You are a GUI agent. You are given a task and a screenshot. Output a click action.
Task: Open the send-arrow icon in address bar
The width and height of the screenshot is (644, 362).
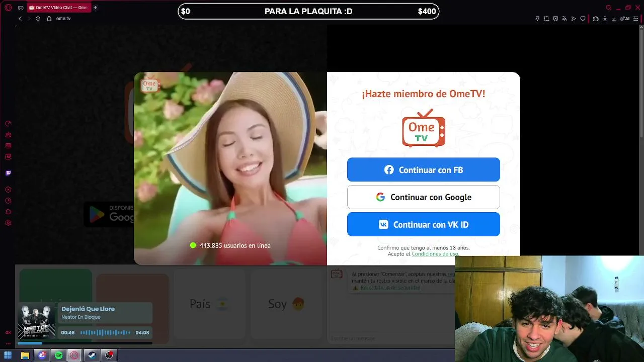point(574,19)
